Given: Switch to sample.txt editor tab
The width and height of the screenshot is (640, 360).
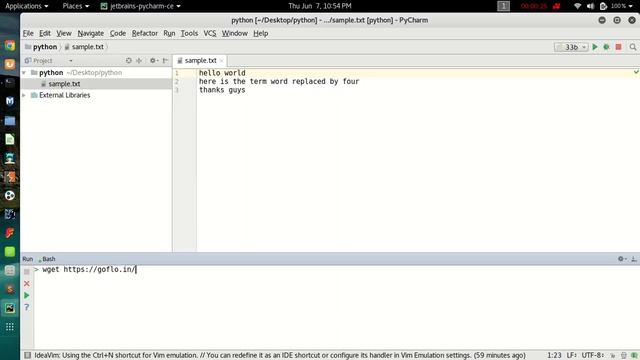Looking at the screenshot, I should (200, 60).
